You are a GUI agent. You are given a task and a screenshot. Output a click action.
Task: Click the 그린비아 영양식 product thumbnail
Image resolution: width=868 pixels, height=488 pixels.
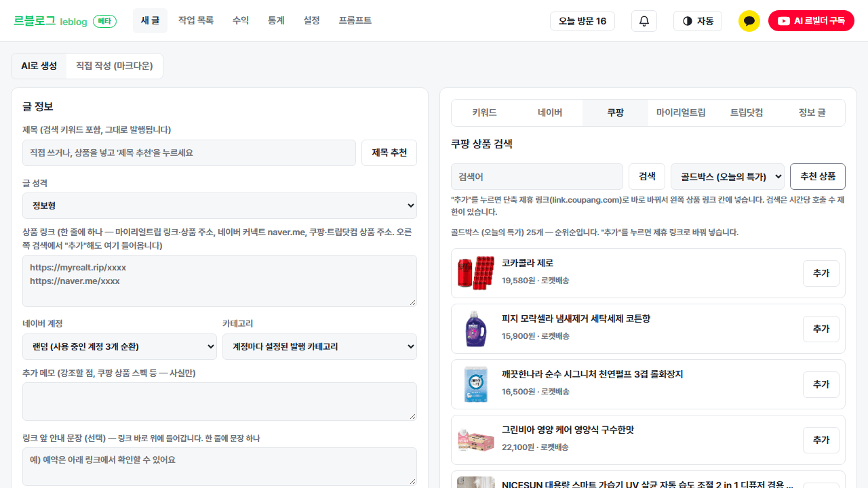476,440
